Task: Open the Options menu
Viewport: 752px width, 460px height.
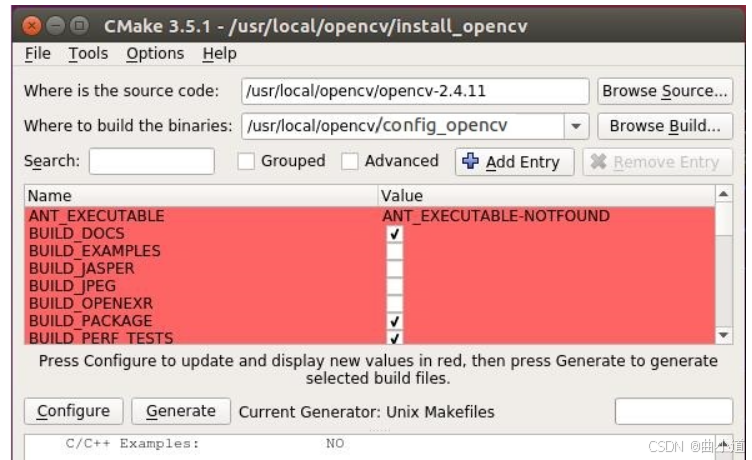Action: [155, 53]
